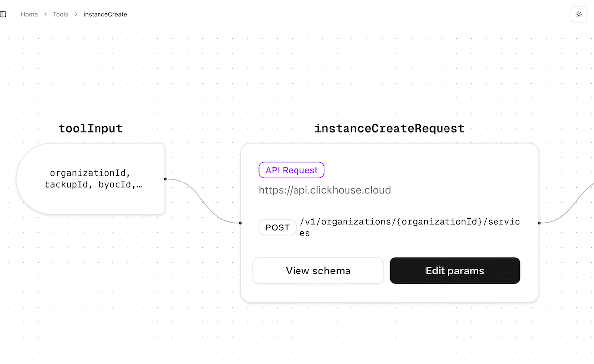Select the instanceCreateRequest heading

[390, 129]
